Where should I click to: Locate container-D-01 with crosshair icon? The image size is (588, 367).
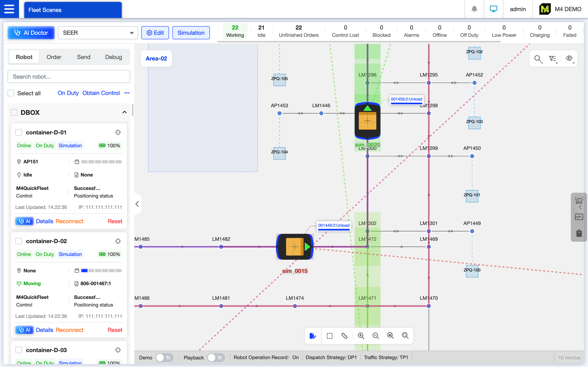click(118, 132)
